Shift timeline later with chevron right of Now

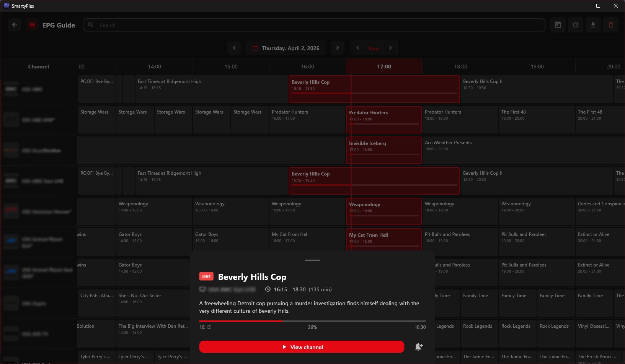(390, 48)
